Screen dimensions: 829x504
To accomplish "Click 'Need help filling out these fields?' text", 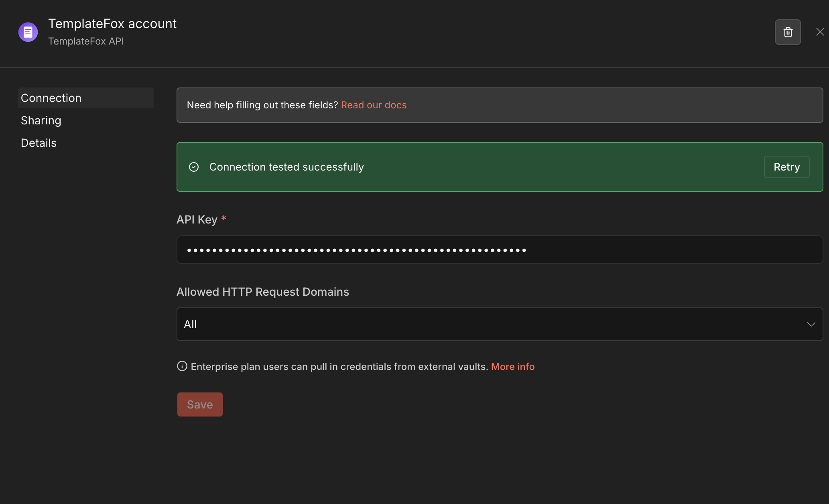I will 262,105.
